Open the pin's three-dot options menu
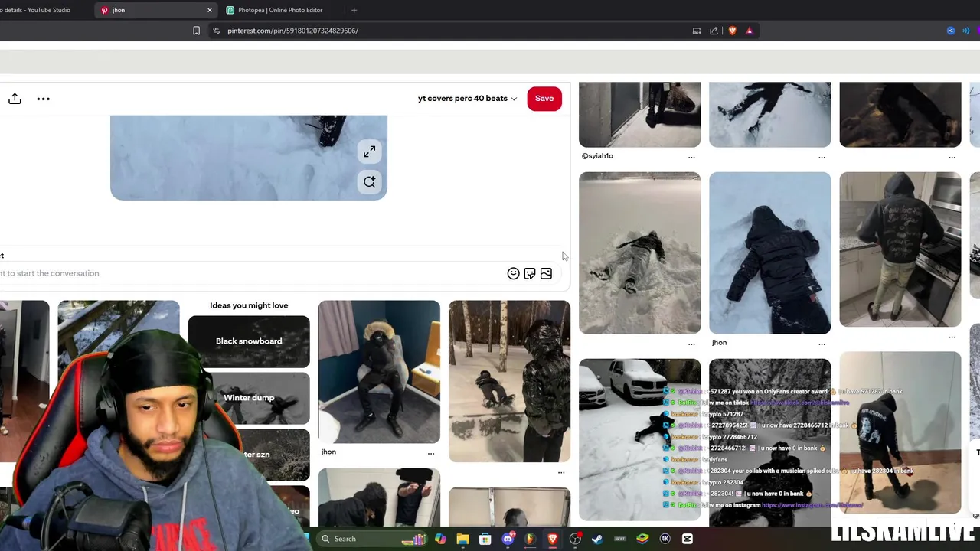The width and height of the screenshot is (980, 551). coord(44,99)
